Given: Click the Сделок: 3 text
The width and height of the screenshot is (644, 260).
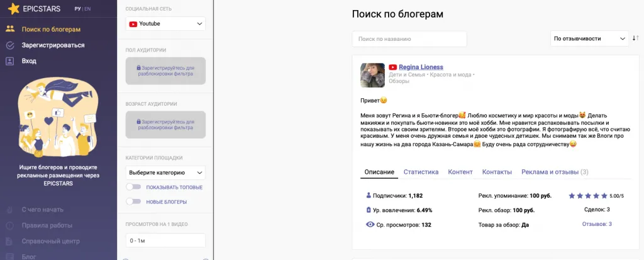Looking at the screenshot, I should pyautogui.click(x=597, y=210).
